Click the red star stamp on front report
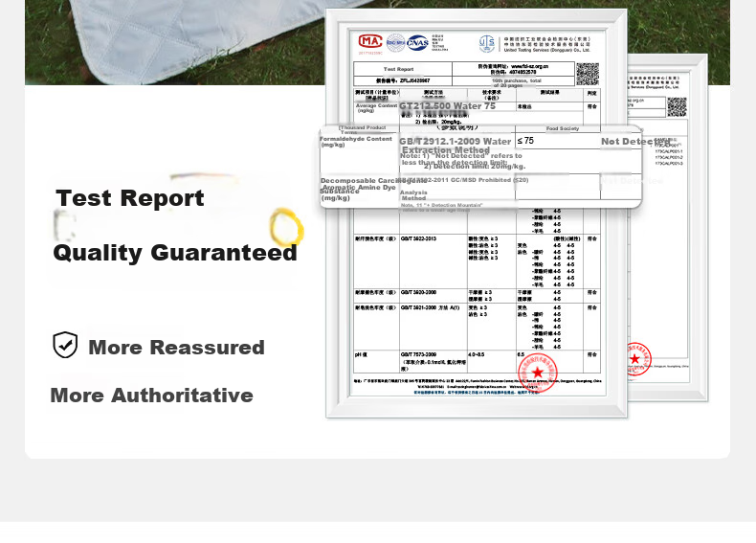Viewport: 756px width, 543px height. click(538, 373)
